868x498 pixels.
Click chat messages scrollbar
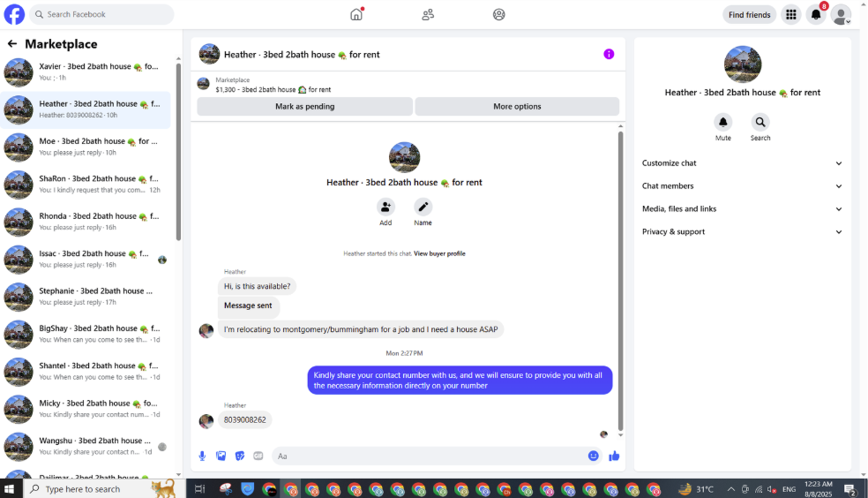tap(620, 281)
